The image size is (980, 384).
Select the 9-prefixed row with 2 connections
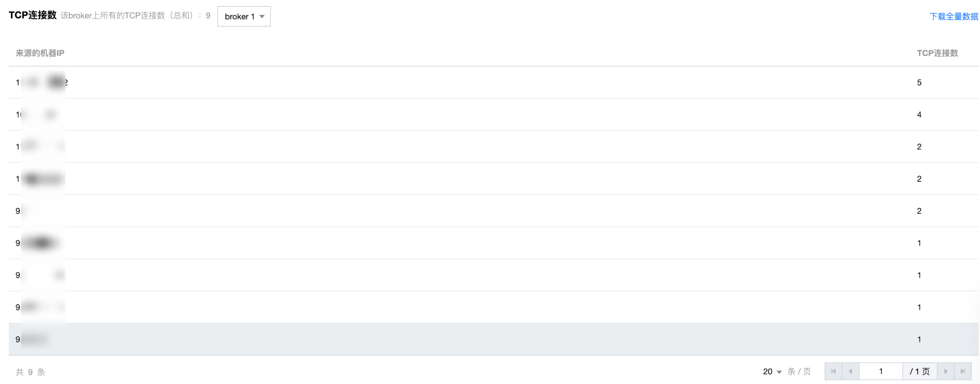(483, 211)
